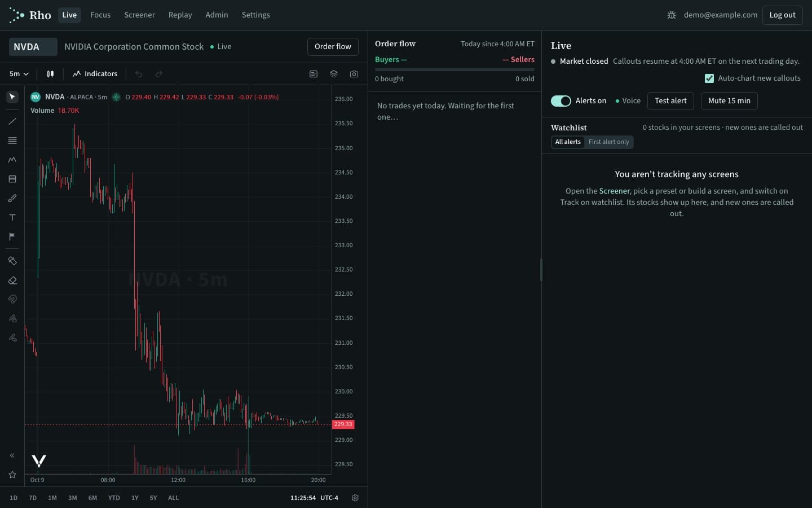
Task: Click the Mute 15 min button
Action: pos(729,101)
